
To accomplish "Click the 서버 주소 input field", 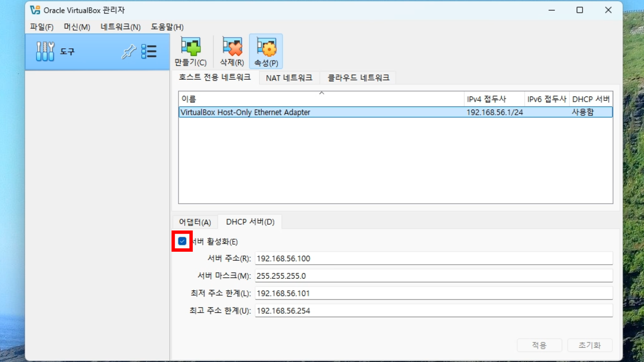I will [x=433, y=258].
